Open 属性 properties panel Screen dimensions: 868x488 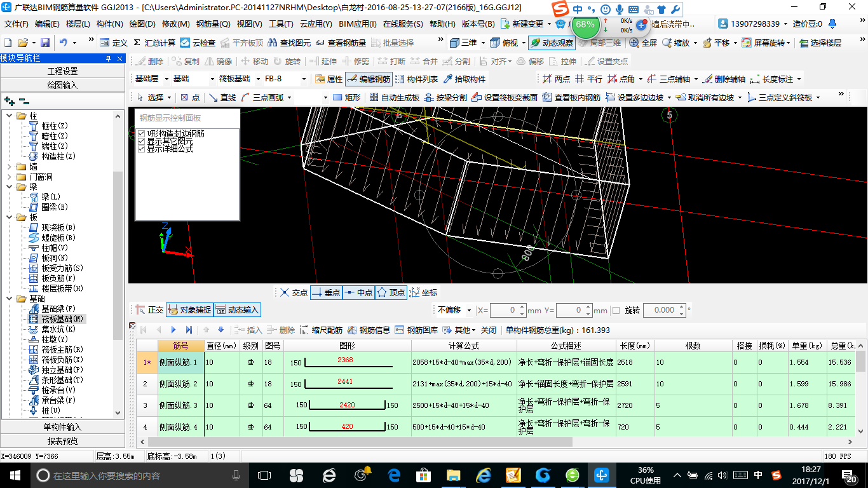tap(329, 79)
